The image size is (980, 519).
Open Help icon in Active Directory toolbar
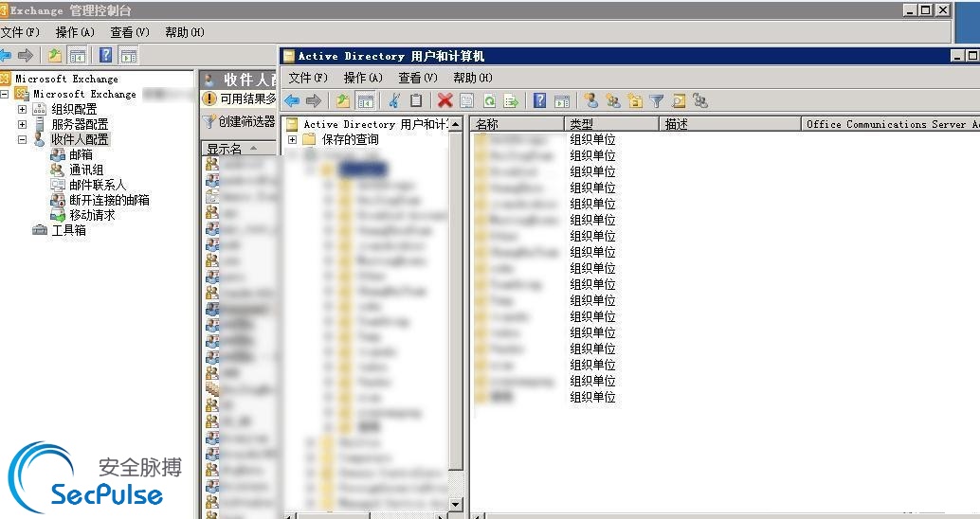[x=540, y=100]
